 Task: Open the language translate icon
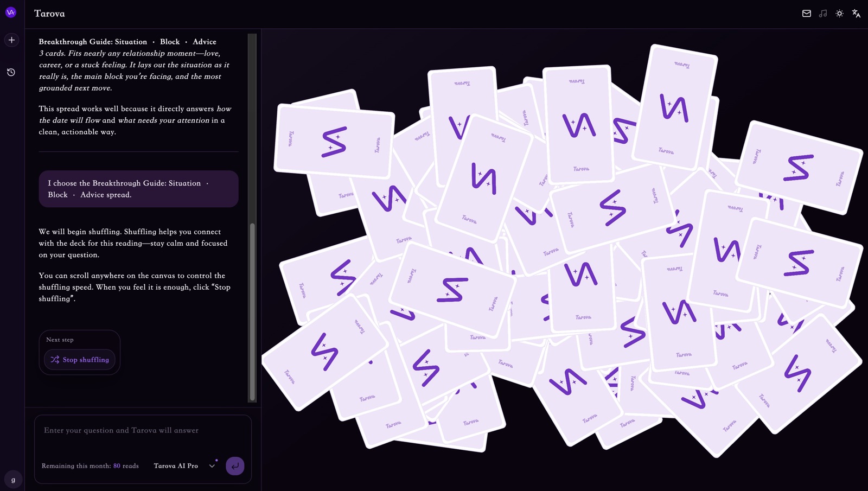click(x=856, y=14)
